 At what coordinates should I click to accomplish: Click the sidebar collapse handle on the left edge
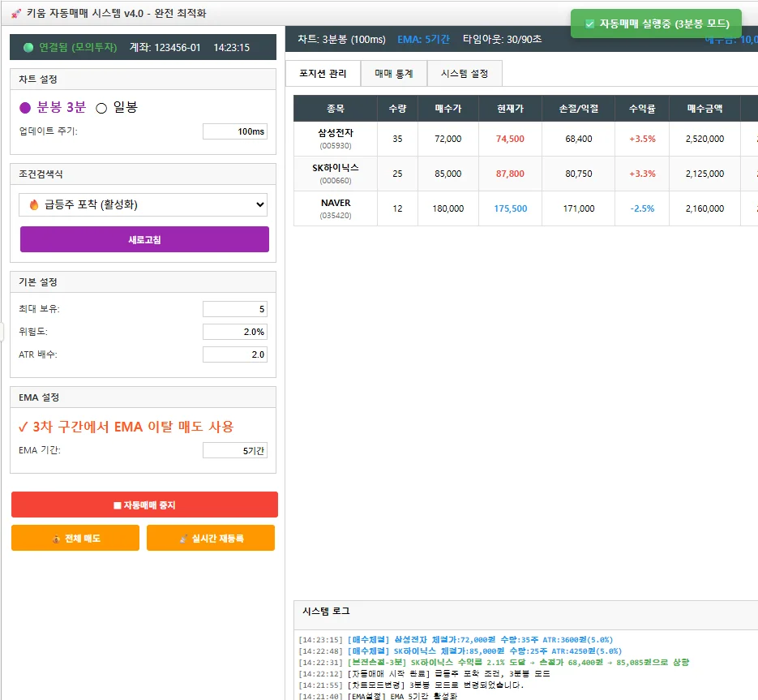(2, 332)
